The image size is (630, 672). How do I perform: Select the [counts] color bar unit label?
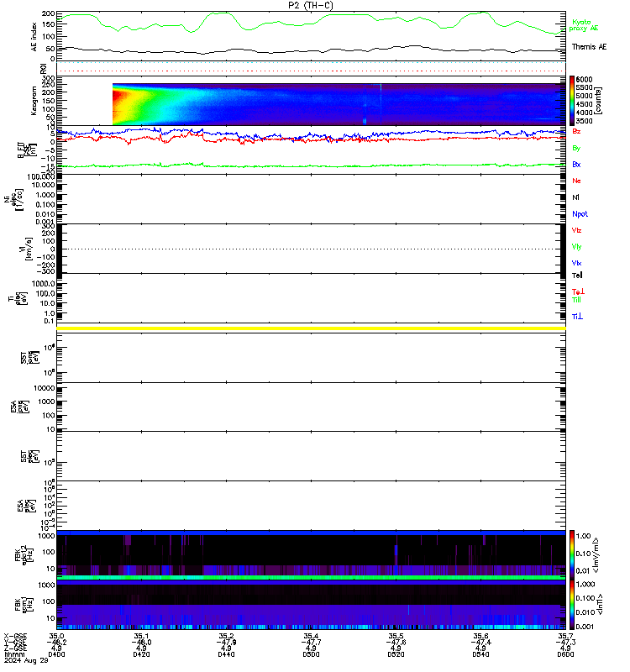599,101
